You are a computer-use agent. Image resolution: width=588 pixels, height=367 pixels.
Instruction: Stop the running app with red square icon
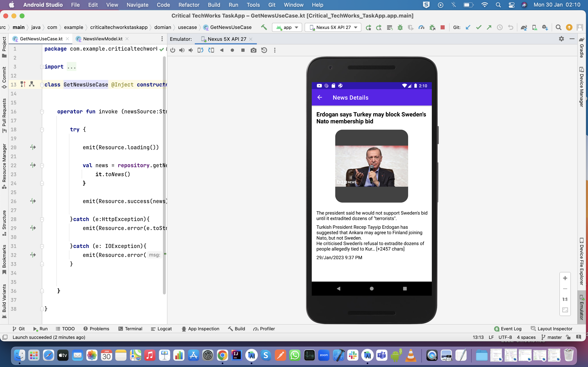click(x=443, y=27)
